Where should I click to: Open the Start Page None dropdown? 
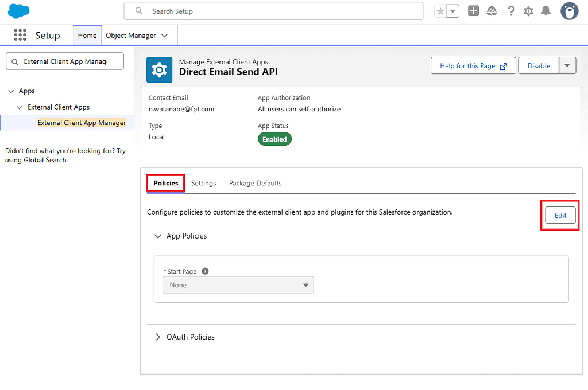click(238, 285)
